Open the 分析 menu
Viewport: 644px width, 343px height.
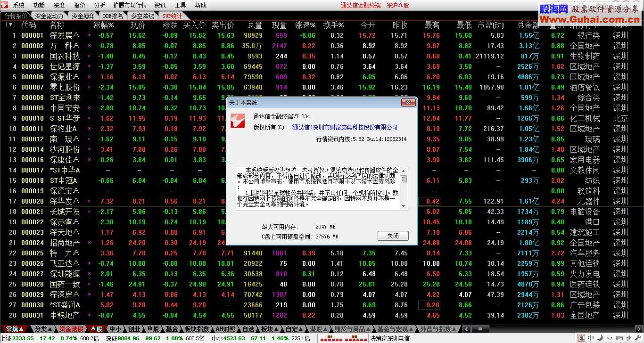pos(99,5)
